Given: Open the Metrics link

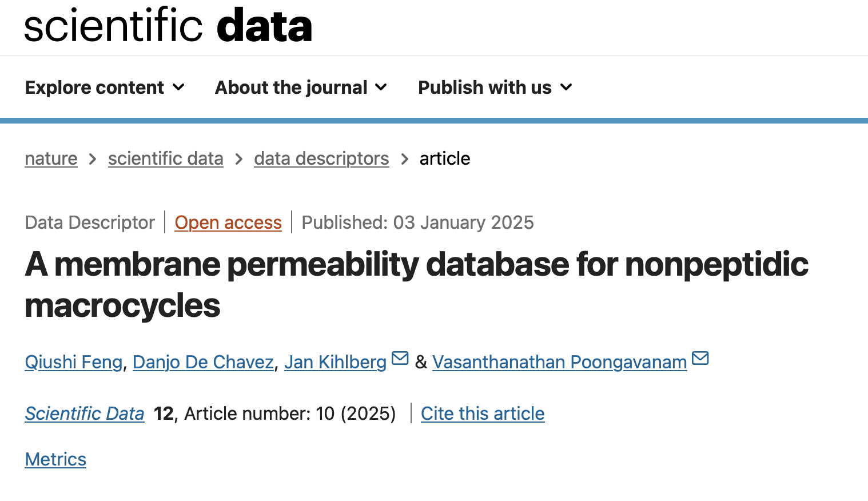Looking at the screenshot, I should click(55, 459).
